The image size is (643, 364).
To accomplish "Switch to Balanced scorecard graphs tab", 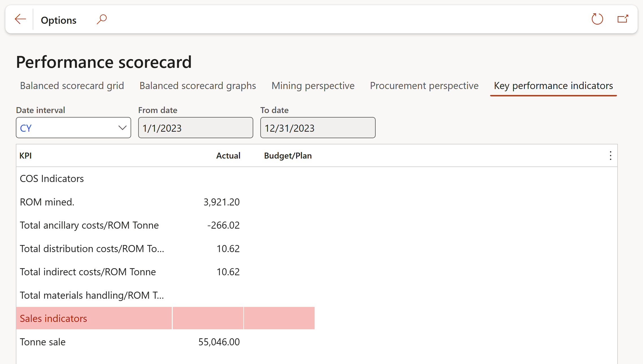I will [x=198, y=86].
